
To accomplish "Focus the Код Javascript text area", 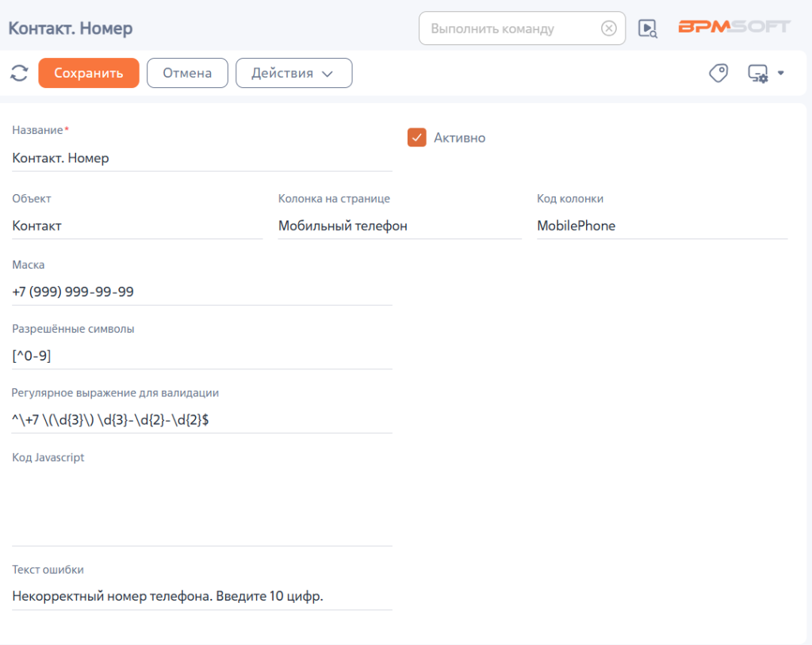I will pyautogui.click(x=202, y=506).
